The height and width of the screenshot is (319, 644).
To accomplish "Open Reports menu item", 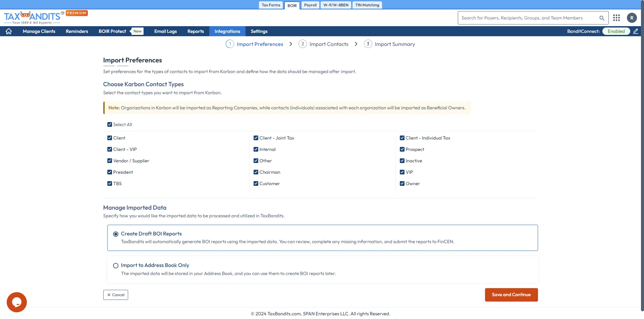I will [x=196, y=31].
